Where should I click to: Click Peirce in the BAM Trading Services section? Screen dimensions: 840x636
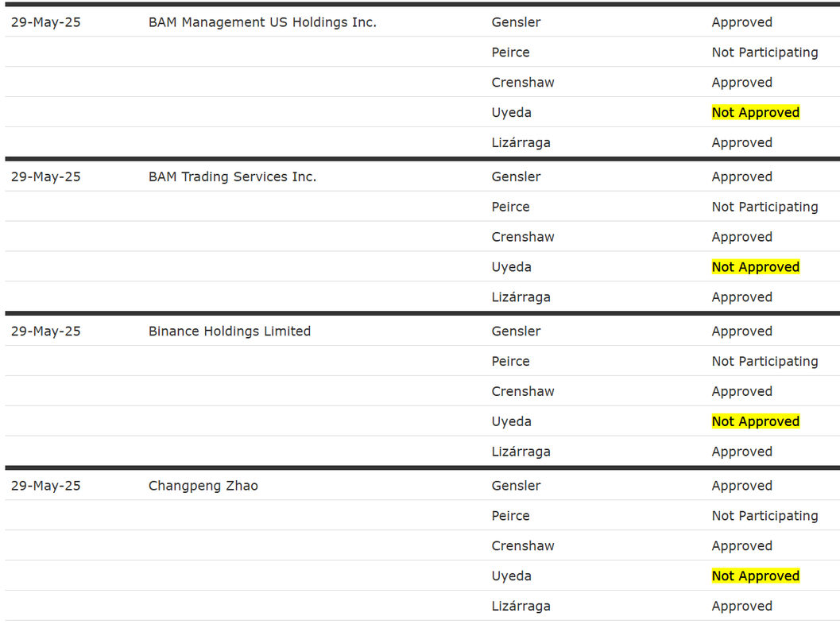(x=510, y=207)
